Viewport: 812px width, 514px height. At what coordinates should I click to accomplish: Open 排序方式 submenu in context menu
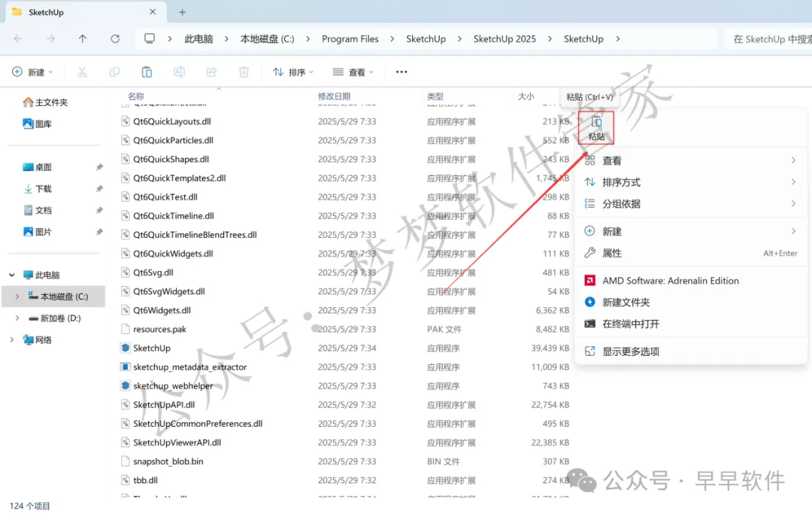pos(691,182)
